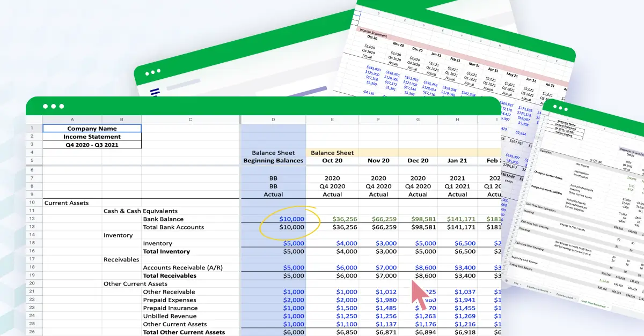Screen dimensions: 644x336
Task: Select the Prepaid Expenses label
Action: click(170, 300)
